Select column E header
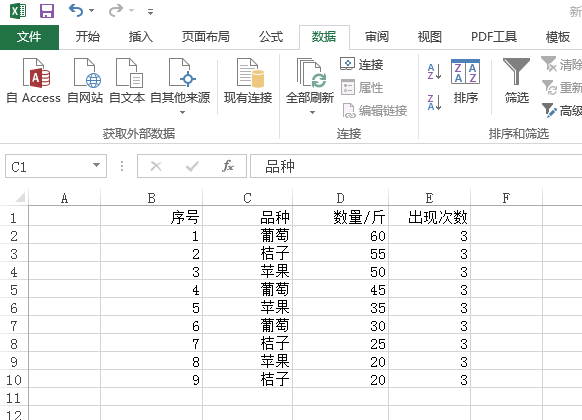Viewport: 582px width, 420px height. click(429, 198)
